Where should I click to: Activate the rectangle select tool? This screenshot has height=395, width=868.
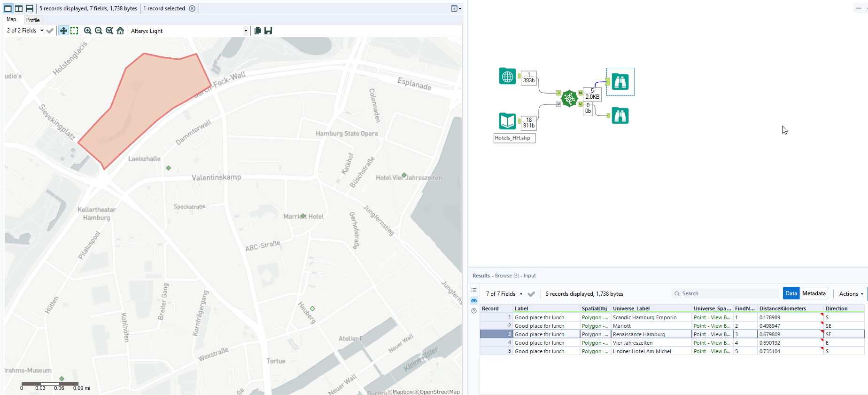(x=74, y=31)
